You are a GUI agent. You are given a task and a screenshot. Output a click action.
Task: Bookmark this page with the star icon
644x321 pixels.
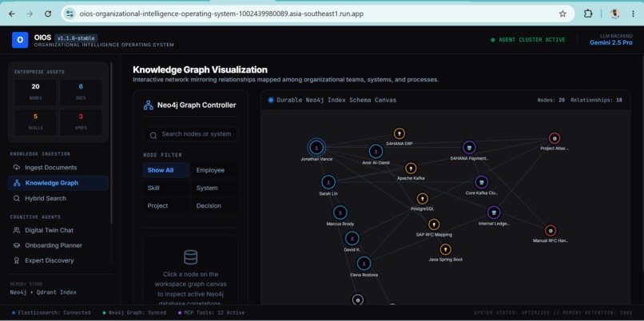563,14
